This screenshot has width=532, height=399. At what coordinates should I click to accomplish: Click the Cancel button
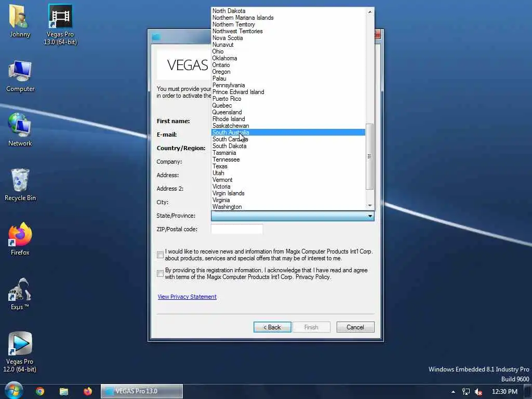355,327
